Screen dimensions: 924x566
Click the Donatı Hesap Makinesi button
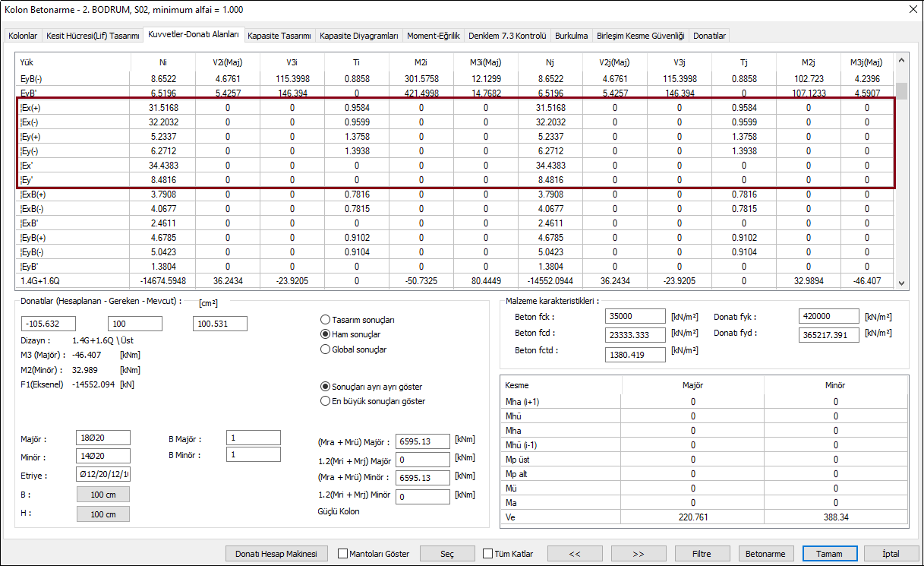tap(281, 554)
